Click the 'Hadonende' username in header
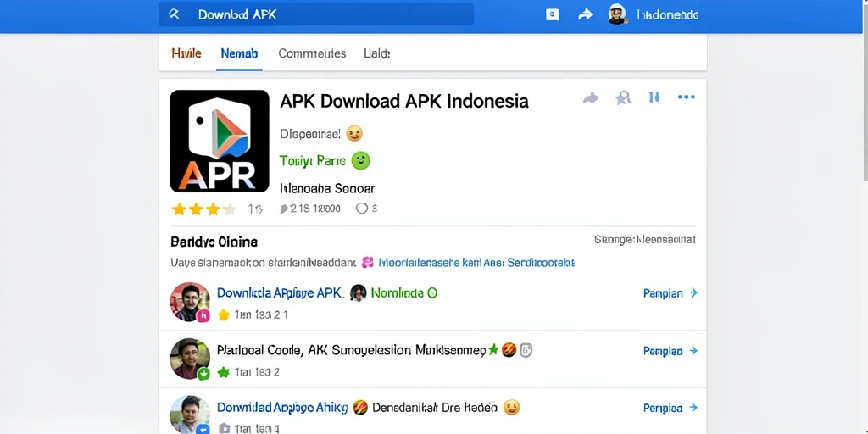 click(668, 15)
